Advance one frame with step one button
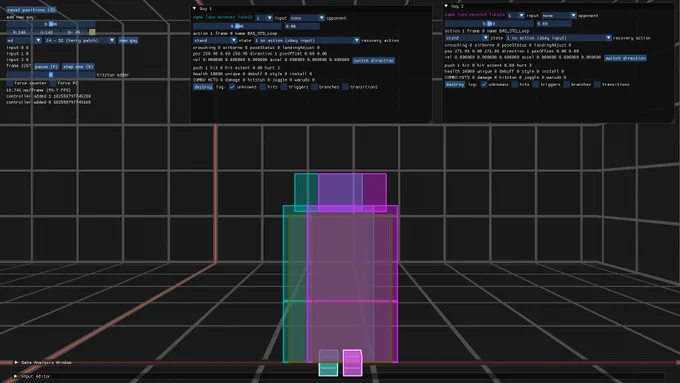This screenshot has height=383, width=680. 78,67
